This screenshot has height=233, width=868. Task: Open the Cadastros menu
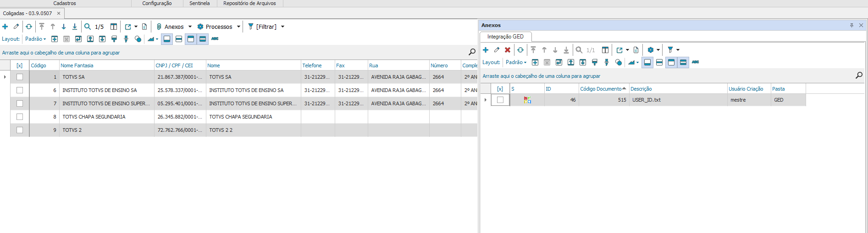(x=65, y=3)
